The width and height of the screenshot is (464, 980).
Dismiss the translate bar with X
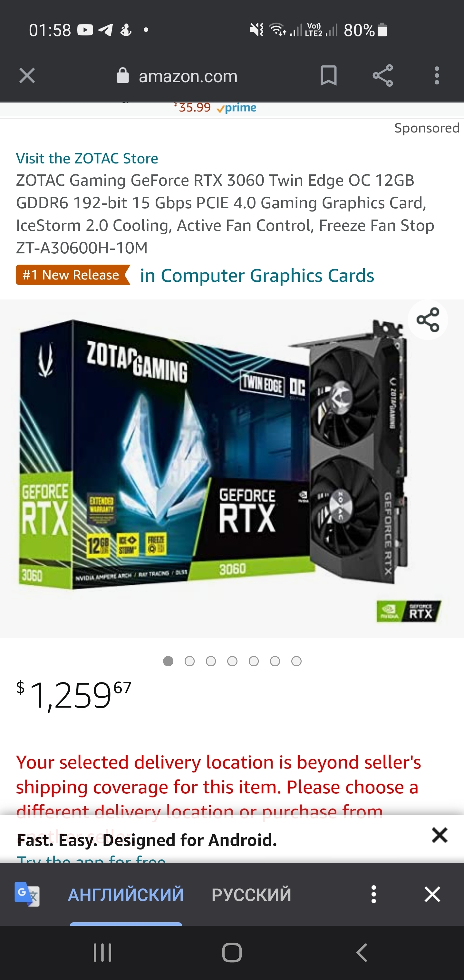(x=432, y=894)
